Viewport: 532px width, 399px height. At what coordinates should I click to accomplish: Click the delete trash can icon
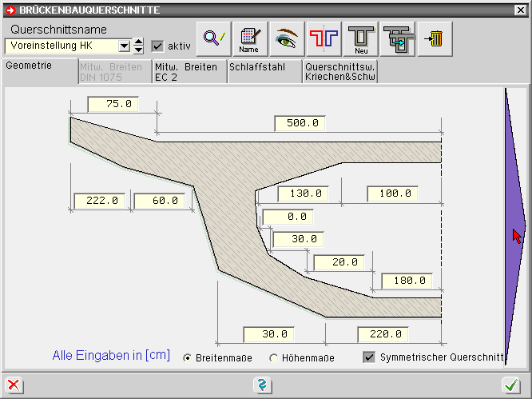click(435, 38)
